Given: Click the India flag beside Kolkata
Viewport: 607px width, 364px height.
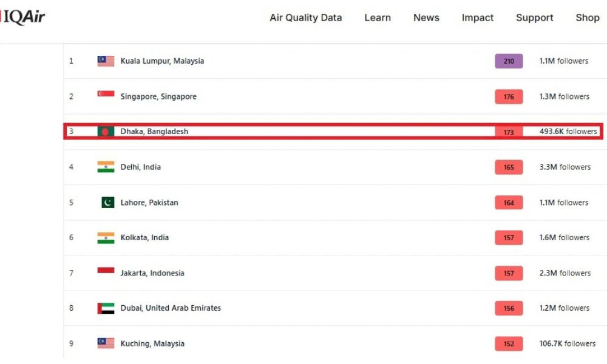Looking at the screenshot, I should click(x=106, y=237).
